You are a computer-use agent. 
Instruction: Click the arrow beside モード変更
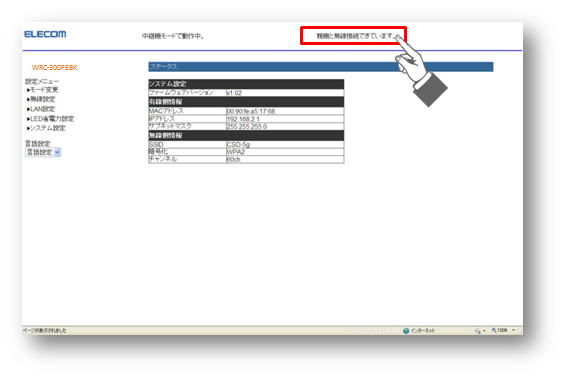[x=28, y=90]
